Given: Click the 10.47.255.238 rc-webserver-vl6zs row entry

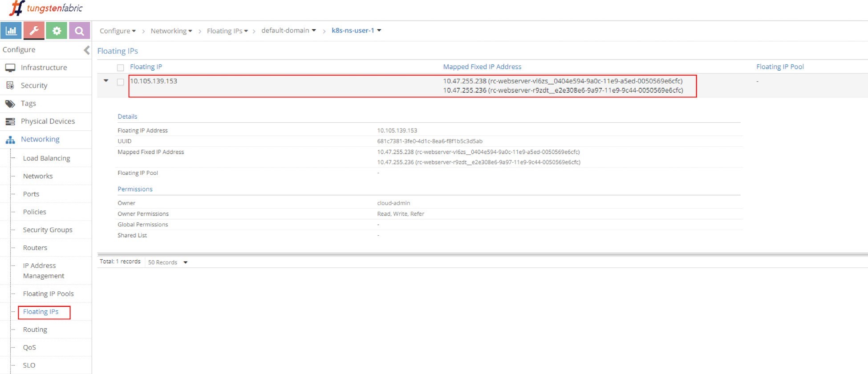Looking at the screenshot, I should pyautogui.click(x=563, y=81).
